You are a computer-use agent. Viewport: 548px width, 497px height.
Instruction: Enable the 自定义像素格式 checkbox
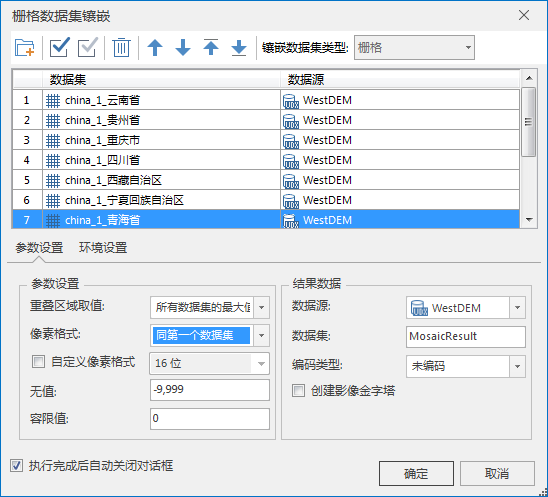click(38, 361)
